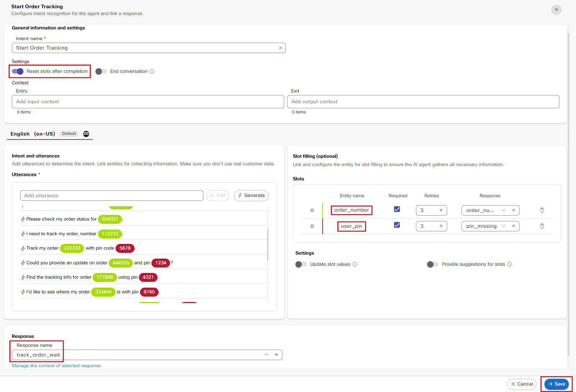Image resolution: width=576 pixels, height=392 pixels.
Task: Show info for Update slot values
Action: 355,264
